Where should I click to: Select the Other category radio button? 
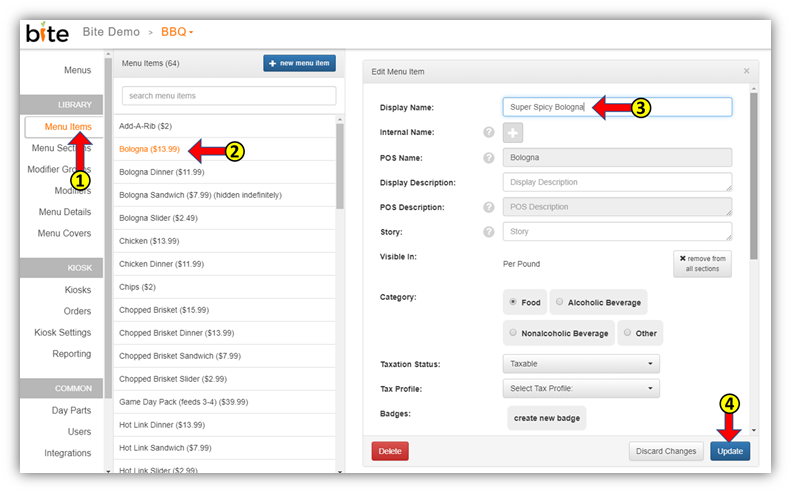628,333
